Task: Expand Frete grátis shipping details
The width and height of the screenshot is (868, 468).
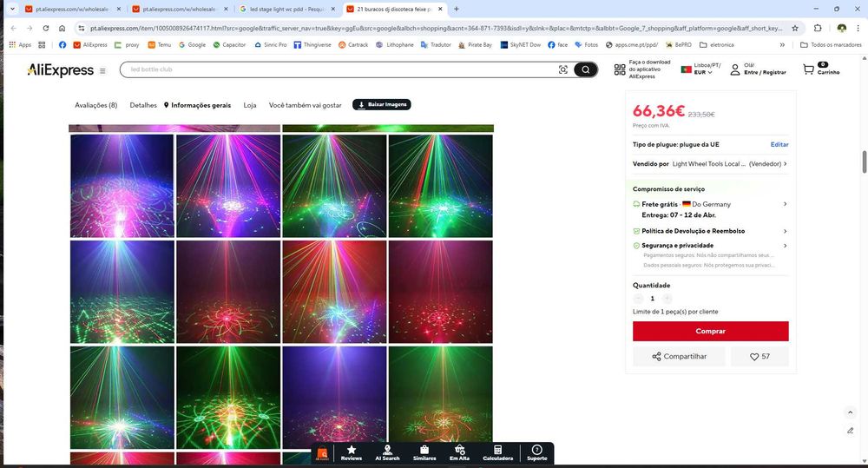Action: [x=785, y=204]
